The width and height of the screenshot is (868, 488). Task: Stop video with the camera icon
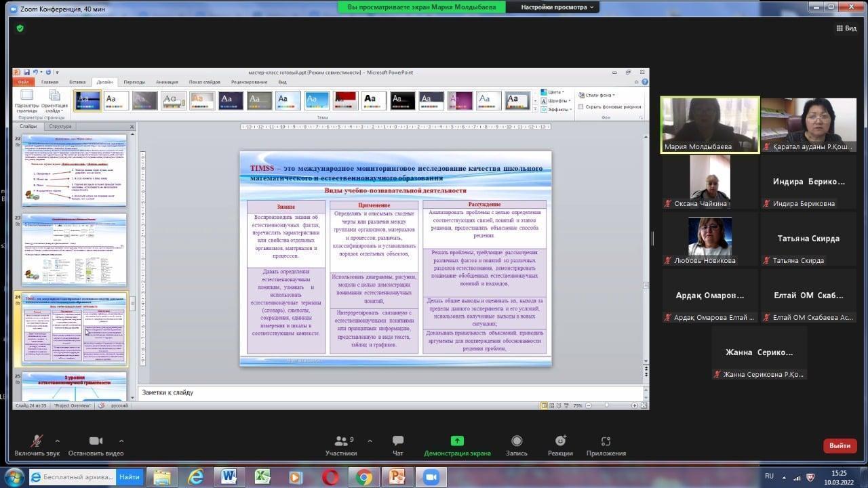click(96, 441)
